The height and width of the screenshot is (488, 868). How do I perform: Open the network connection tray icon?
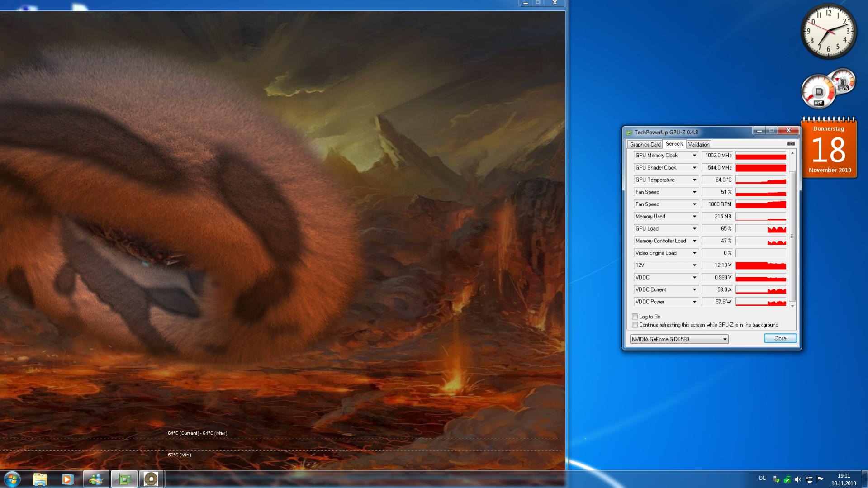click(x=809, y=479)
